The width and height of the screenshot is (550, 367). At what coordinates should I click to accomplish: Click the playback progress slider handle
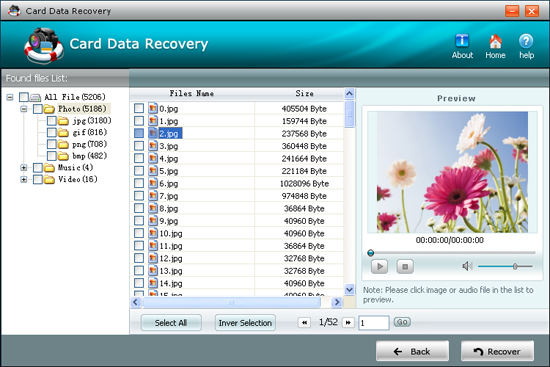click(x=371, y=253)
